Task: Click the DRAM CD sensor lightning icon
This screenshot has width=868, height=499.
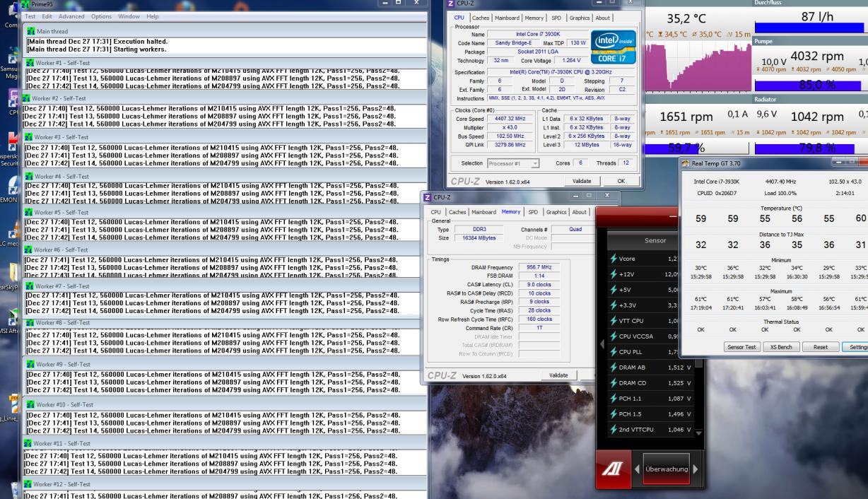Action: click(612, 383)
